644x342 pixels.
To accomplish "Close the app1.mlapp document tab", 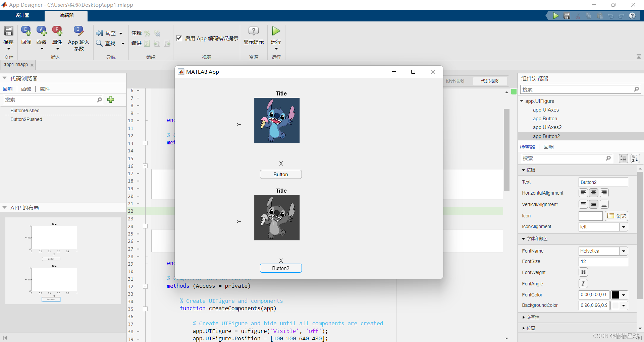I will 32,65.
